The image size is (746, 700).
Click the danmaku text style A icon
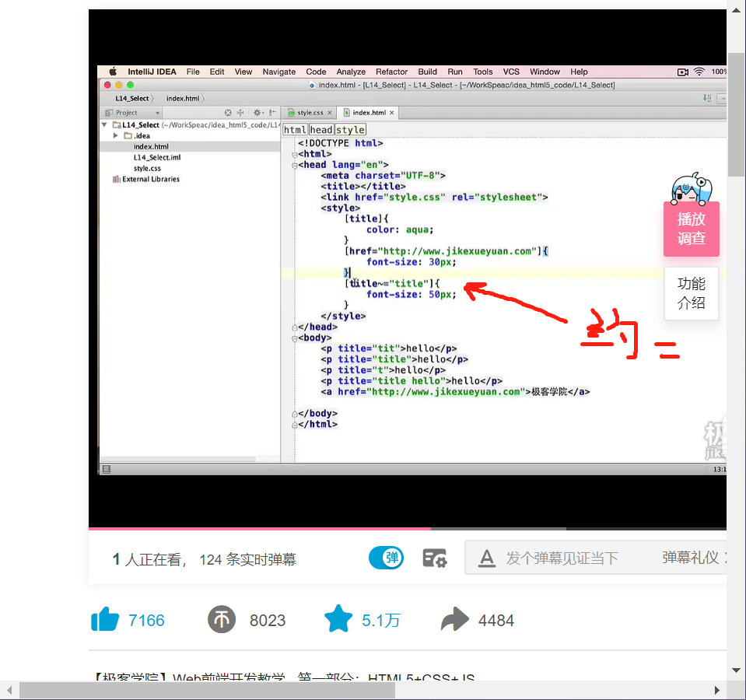[486, 558]
